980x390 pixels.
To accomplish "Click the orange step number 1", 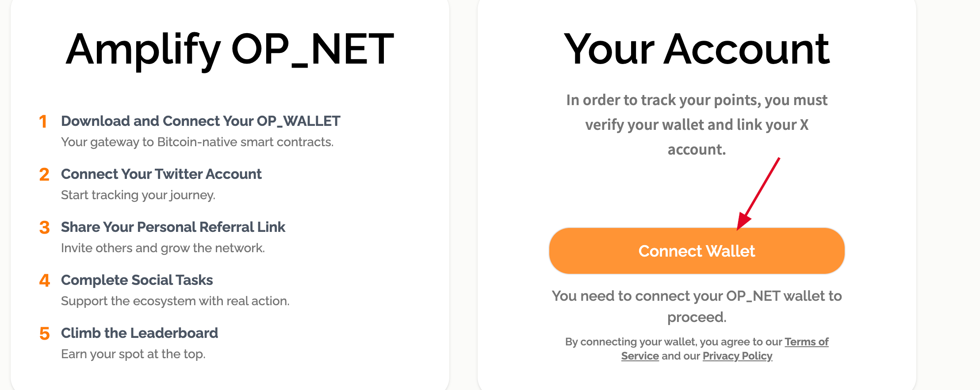I will click(43, 121).
